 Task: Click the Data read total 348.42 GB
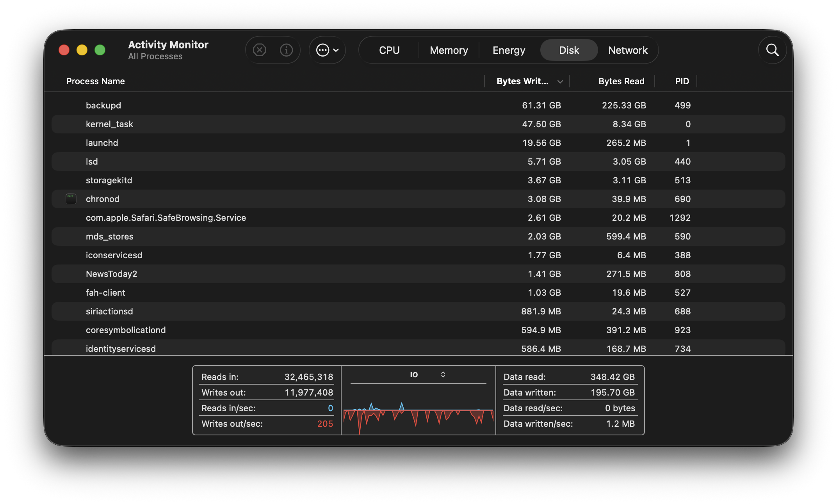click(x=613, y=377)
